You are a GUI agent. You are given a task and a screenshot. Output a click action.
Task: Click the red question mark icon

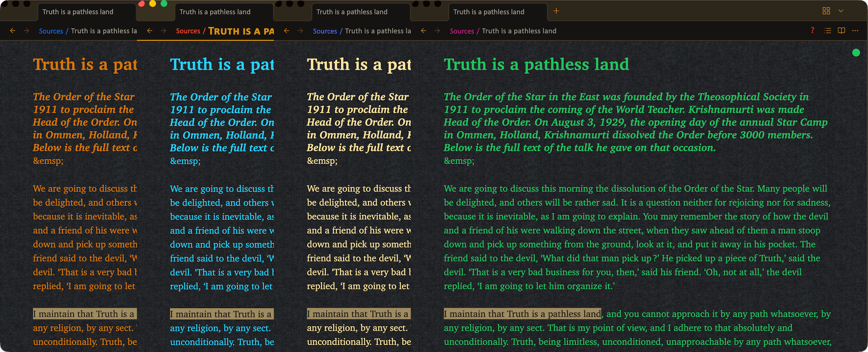812,30
